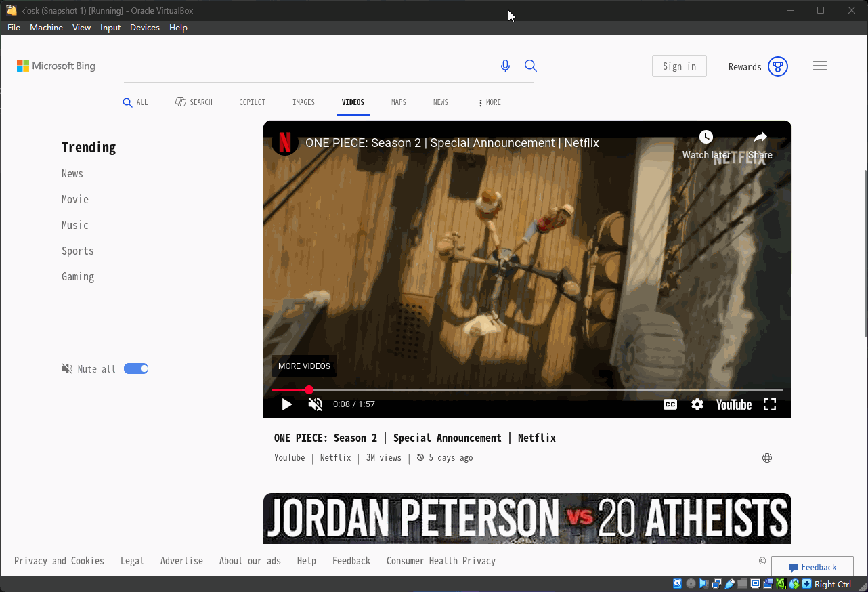Open VirtualBox File menu

click(x=14, y=28)
